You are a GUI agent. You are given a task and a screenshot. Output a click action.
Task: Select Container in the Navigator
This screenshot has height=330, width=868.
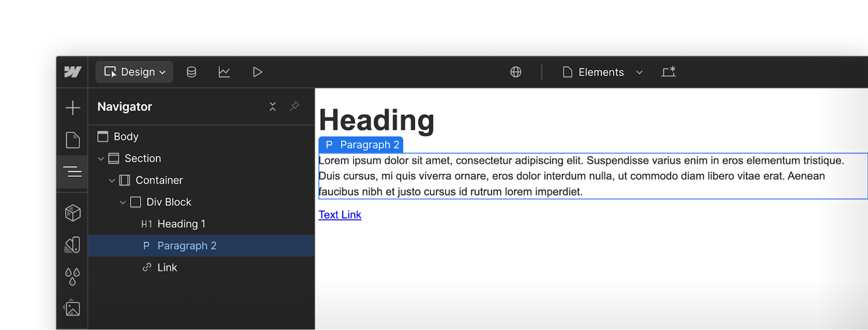pos(201,180)
